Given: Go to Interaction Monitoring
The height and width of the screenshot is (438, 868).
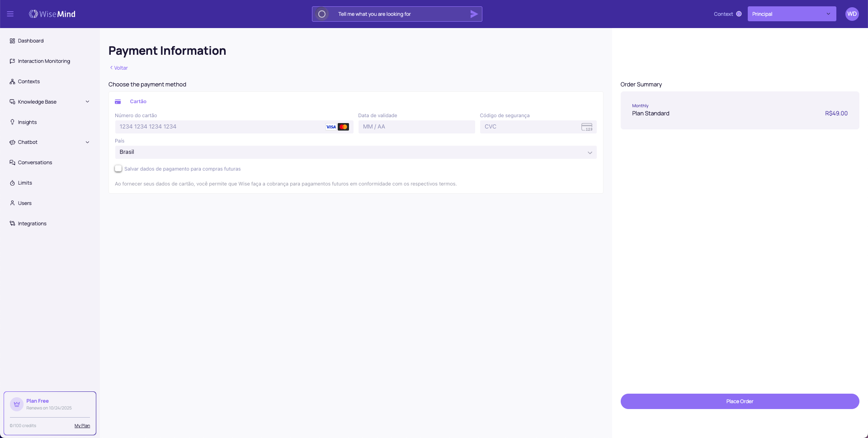Looking at the screenshot, I should coord(44,61).
